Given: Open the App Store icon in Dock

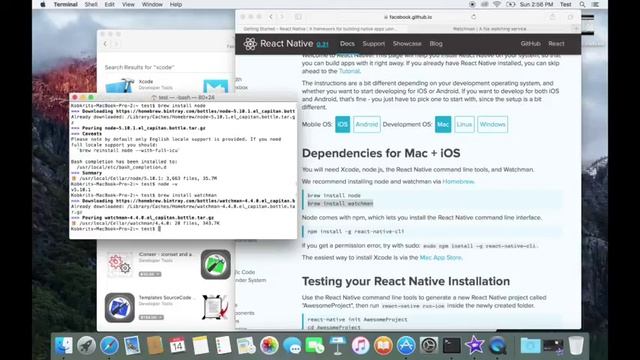Looking at the screenshot, I should 406,346.
